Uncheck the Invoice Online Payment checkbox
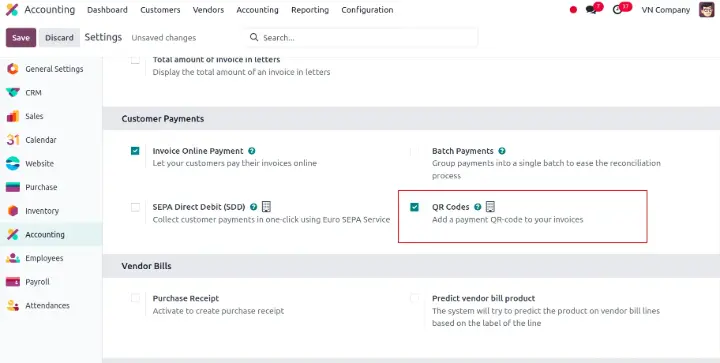The width and height of the screenshot is (720, 363). pyautogui.click(x=135, y=151)
